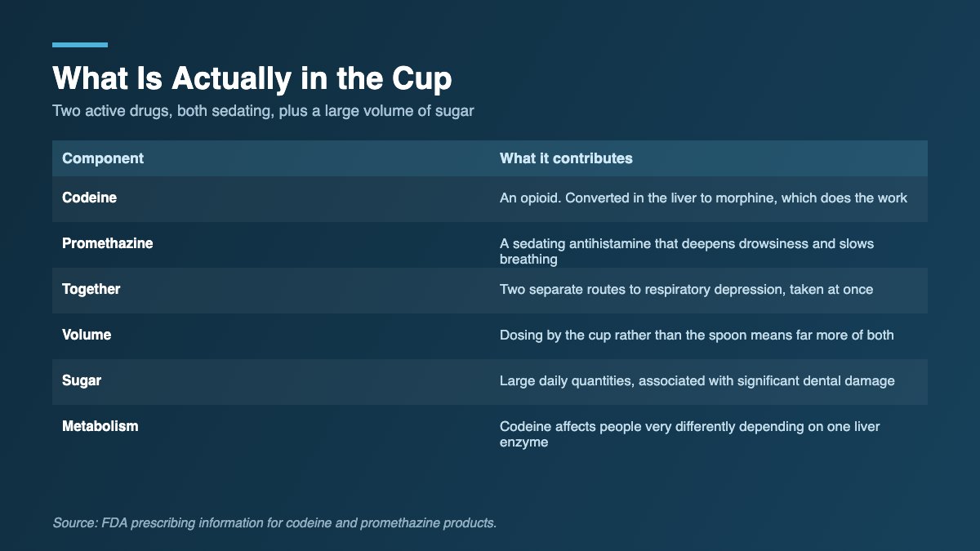Viewport: 980px width, 551px height.
Task: Select the subtitle about two active drugs
Action: pyautogui.click(x=263, y=110)
